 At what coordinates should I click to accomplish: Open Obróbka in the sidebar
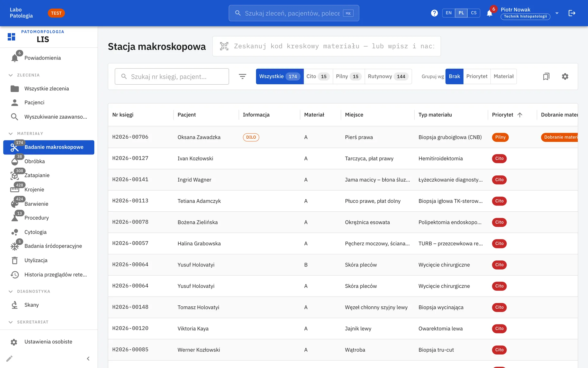coord(49,161)
